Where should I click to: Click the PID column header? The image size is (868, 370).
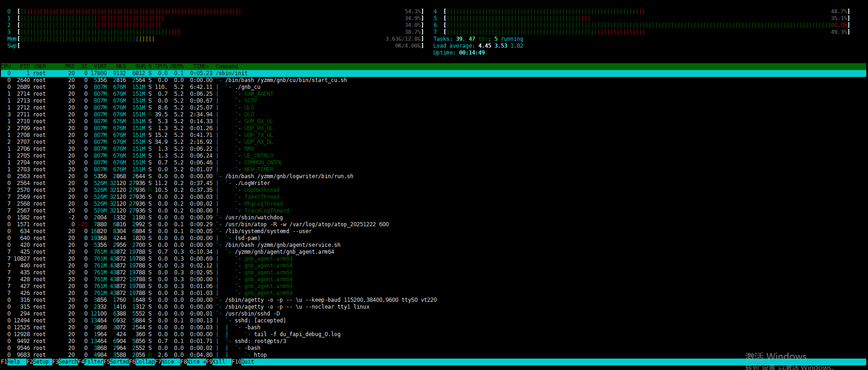25,66
